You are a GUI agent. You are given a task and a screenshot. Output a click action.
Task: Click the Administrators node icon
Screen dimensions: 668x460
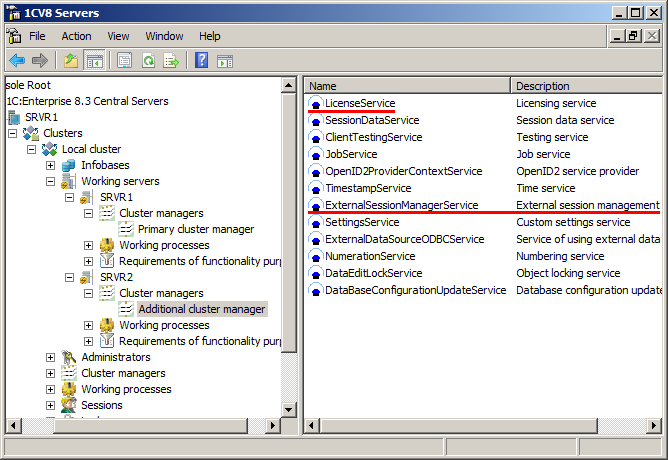coord(68,357)
